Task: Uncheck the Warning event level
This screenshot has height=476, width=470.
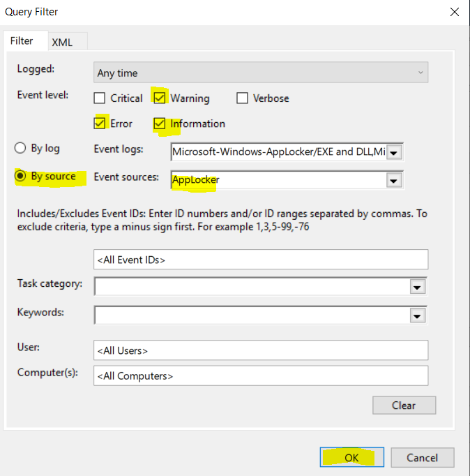Action: click(160, 98)
